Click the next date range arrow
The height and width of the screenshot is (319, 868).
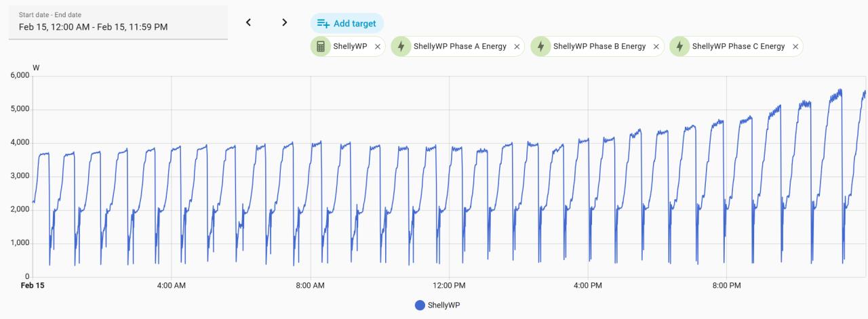coord(285,22)
